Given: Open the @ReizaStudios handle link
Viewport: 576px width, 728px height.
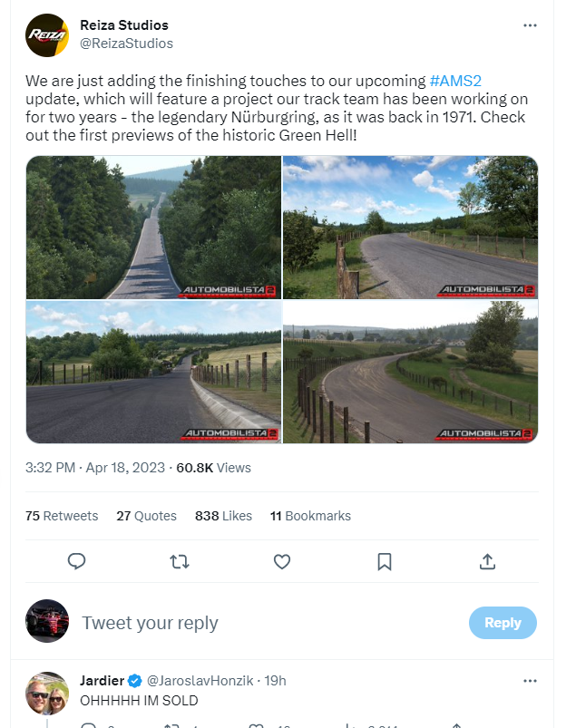Looking at the screenshot, I should (x=126, y=44).
